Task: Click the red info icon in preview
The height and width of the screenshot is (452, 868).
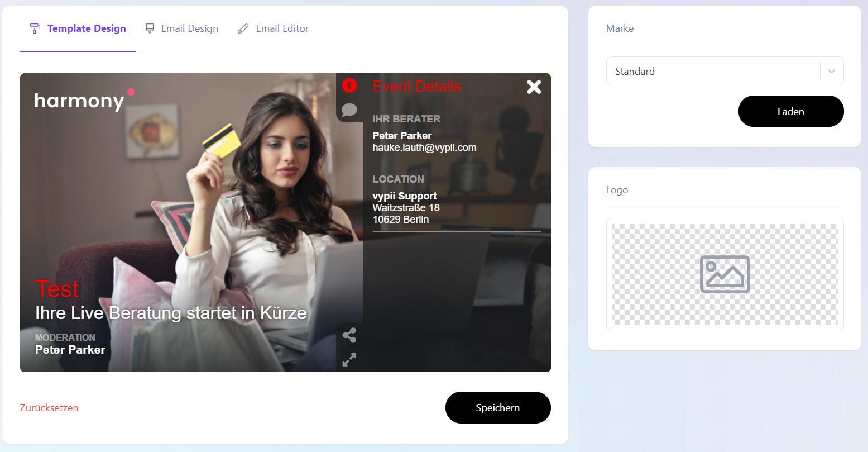Action: (349, 85)
